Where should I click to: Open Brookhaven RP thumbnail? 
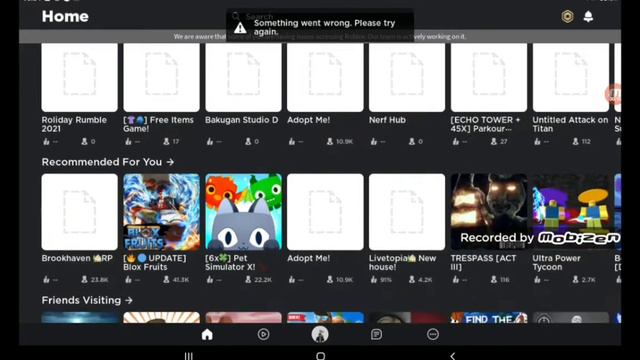click(80, 212)
